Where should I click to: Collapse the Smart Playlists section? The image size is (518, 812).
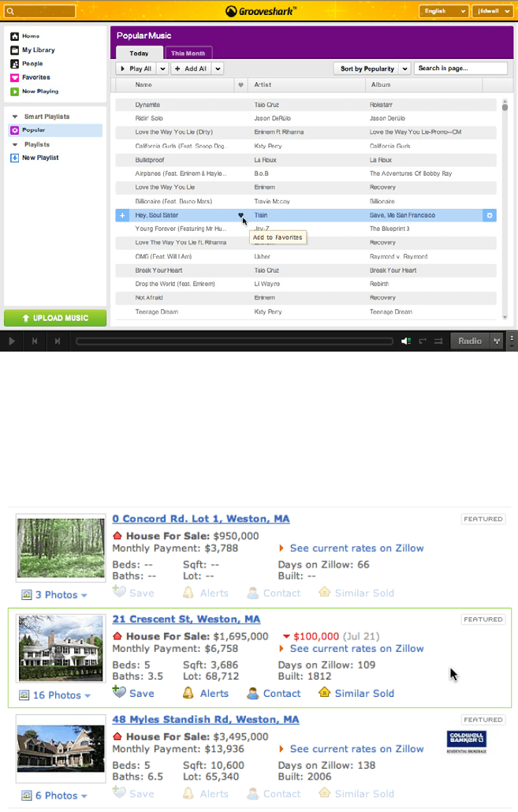pos(14,117)
